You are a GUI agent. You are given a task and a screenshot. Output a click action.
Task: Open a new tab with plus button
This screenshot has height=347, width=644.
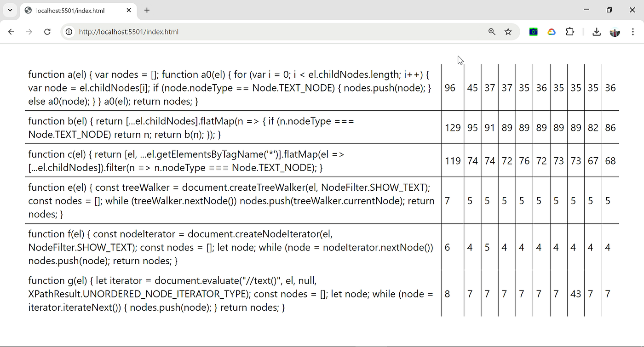(147, 10)
